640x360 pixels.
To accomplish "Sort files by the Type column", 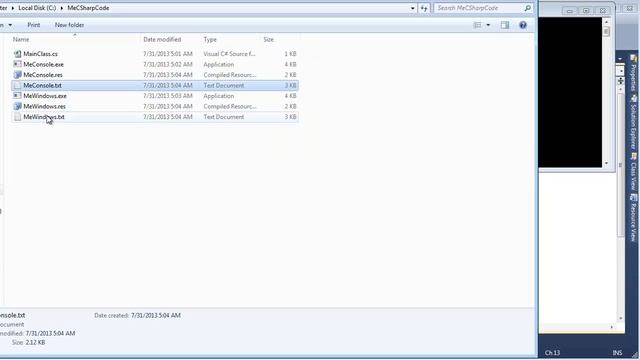I will point(210,40).
